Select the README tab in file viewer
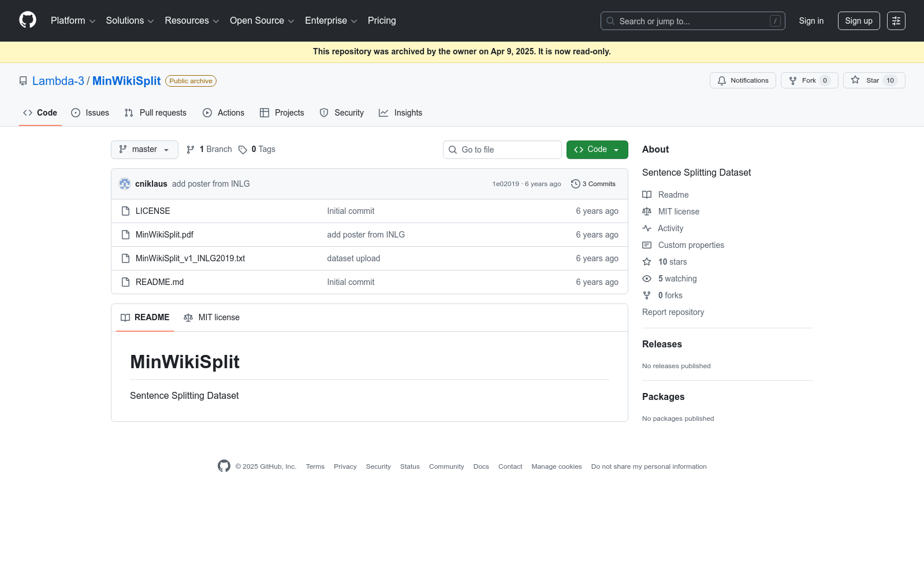The height and width of the screenshot is (578, 924). (145, 317)
